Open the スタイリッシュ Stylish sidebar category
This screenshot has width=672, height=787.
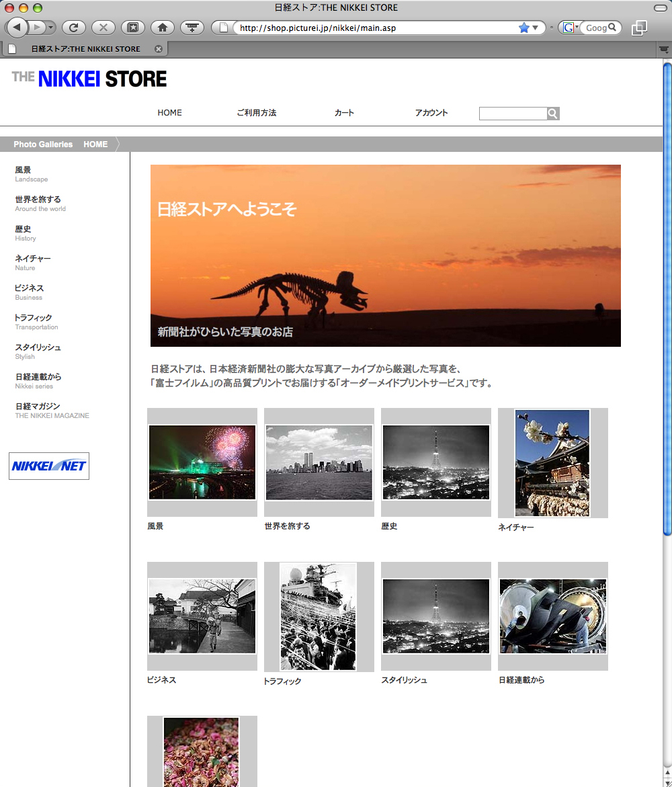(x=38, y=351)
